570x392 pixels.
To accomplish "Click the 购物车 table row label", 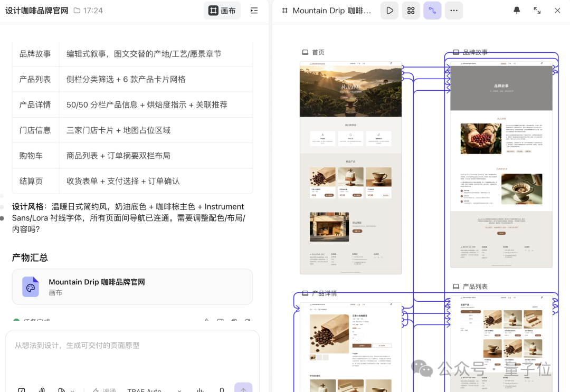I will [31, 156].
